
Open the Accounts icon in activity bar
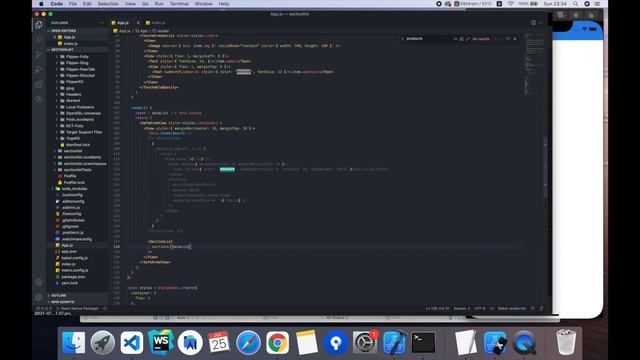tap(39, 282)
